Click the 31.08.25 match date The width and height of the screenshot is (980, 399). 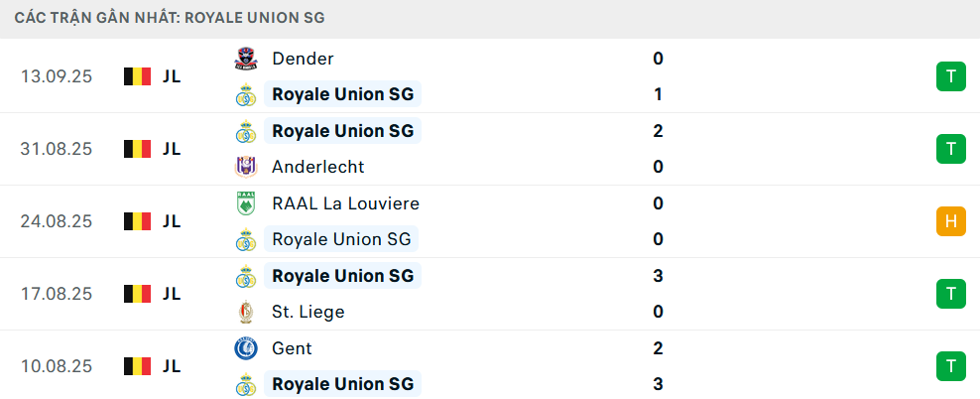pos(57,149)
